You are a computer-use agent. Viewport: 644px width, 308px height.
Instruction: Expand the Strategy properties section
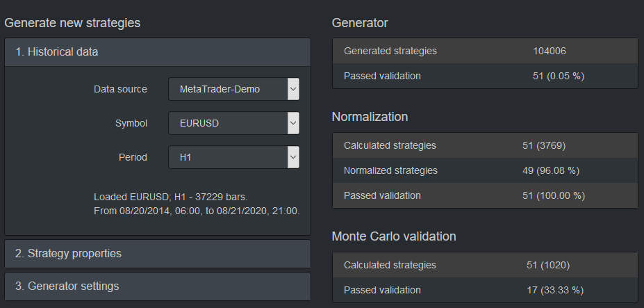158,254
